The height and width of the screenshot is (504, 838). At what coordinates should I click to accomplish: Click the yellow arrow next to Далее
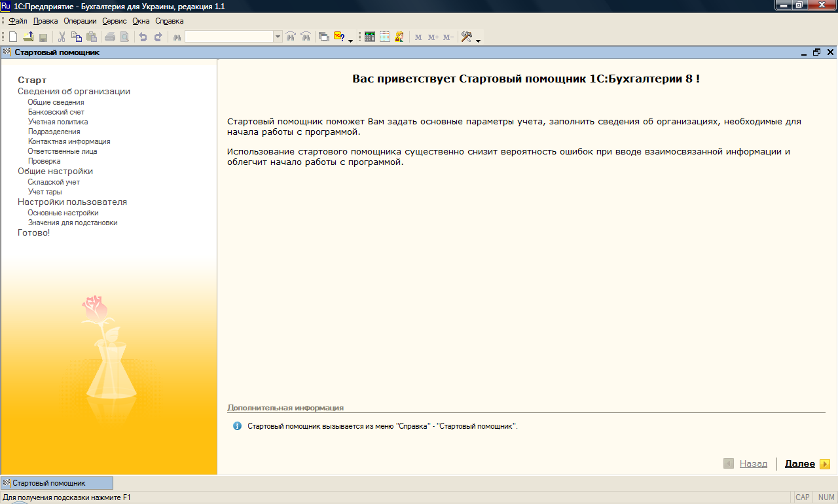click(825, 463)
